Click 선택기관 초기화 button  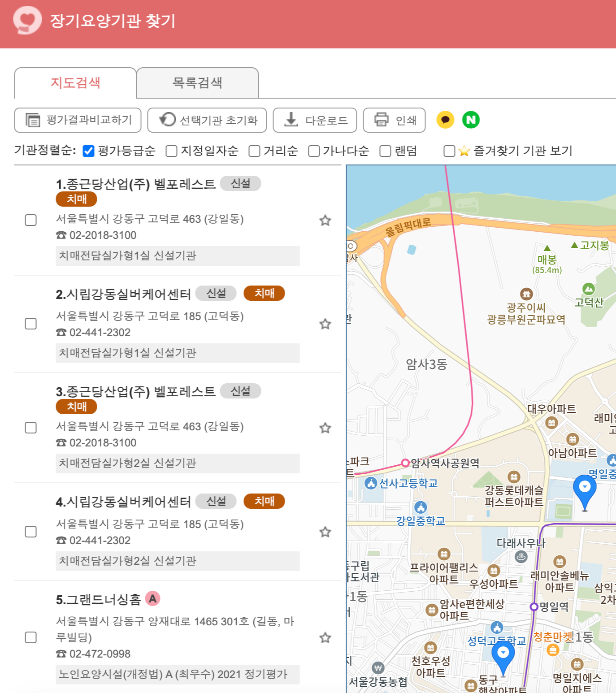point(207,120)
